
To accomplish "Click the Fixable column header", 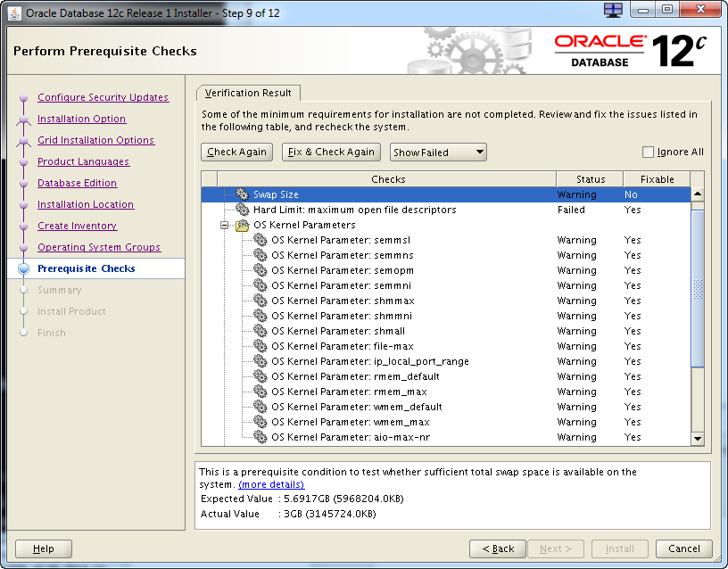I will [657, 179].
